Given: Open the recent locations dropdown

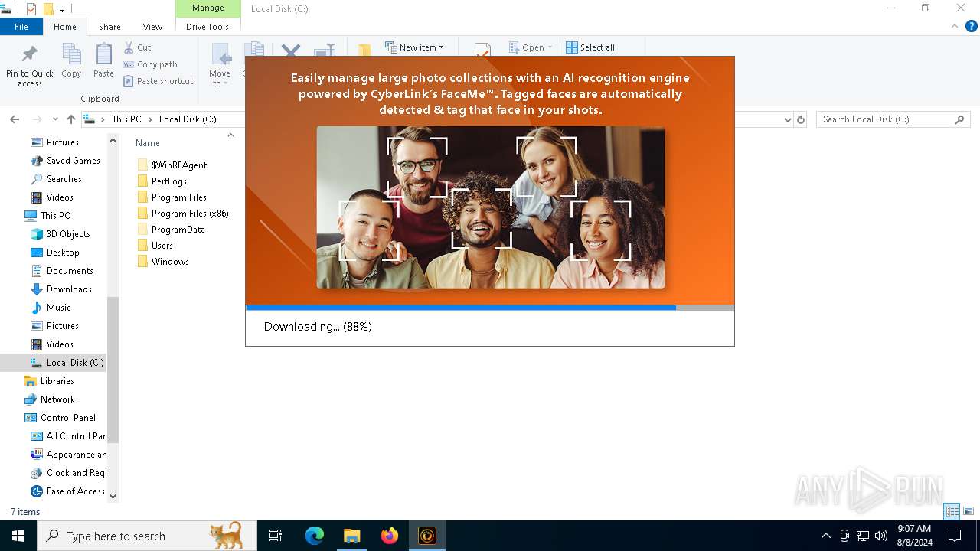Looking at the screenshot, I should (55, 119).
